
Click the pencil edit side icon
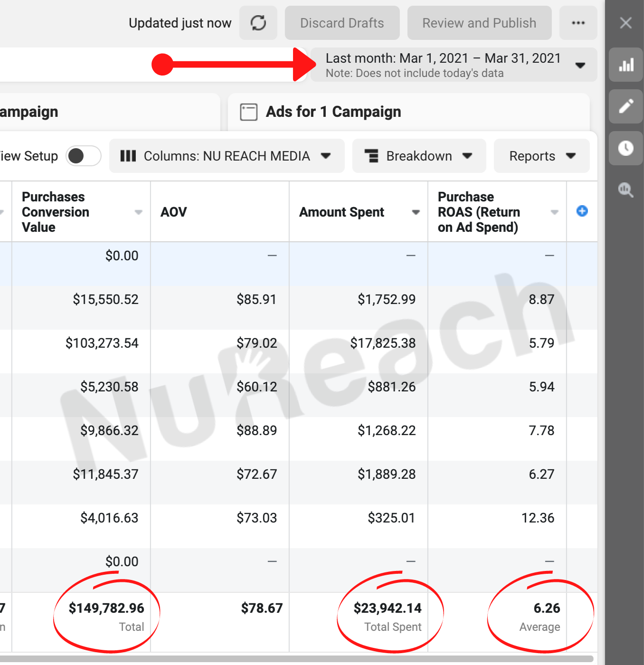pos(626,106)
